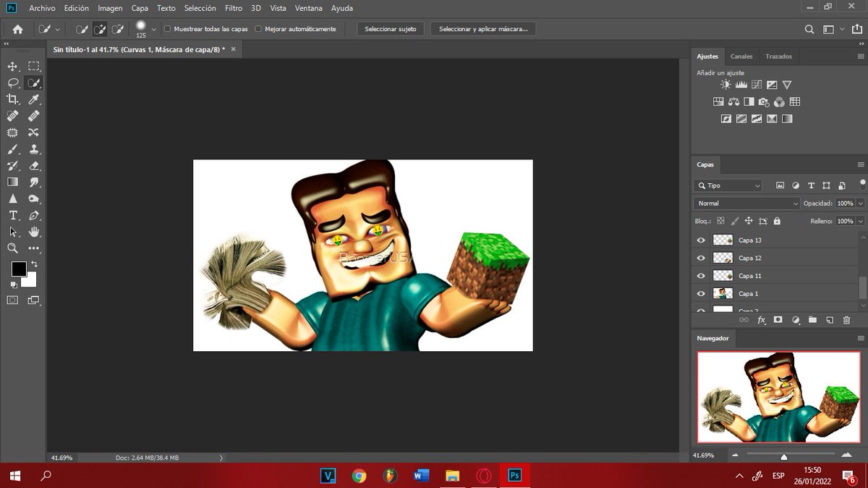
Task: Select the Spot Healing Brush tool
Action: click(12, 116)
